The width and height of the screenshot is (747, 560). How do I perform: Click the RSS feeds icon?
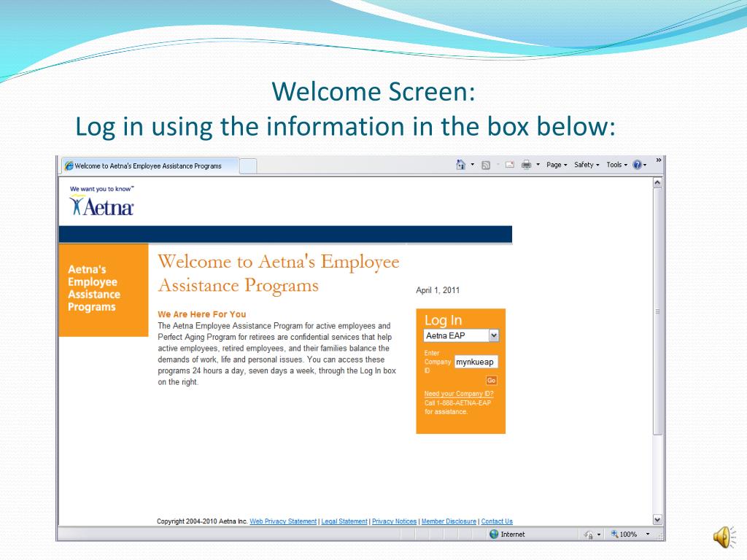point(486,166)
